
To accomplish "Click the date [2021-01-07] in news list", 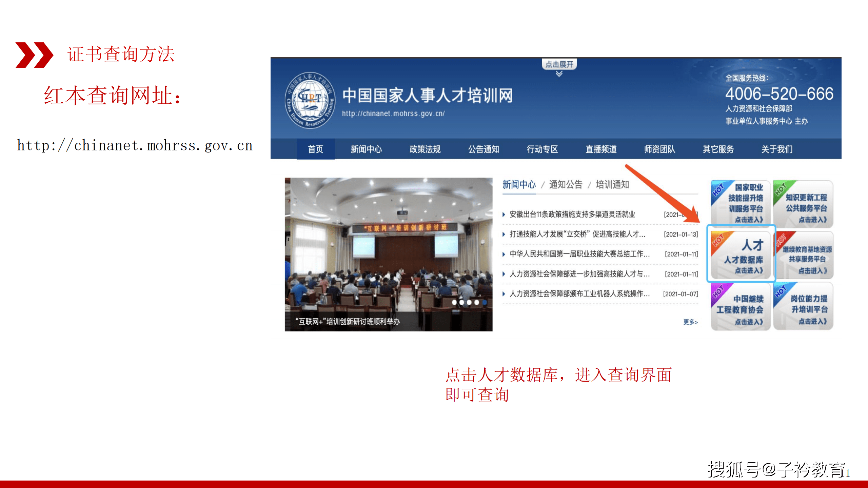I will (x=681, y=294).
